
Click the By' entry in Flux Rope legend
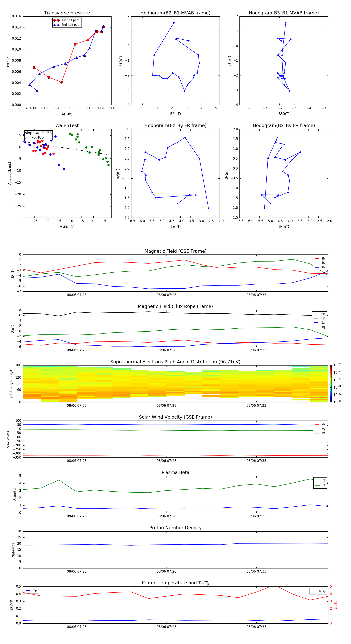click(x=320, y=318)
